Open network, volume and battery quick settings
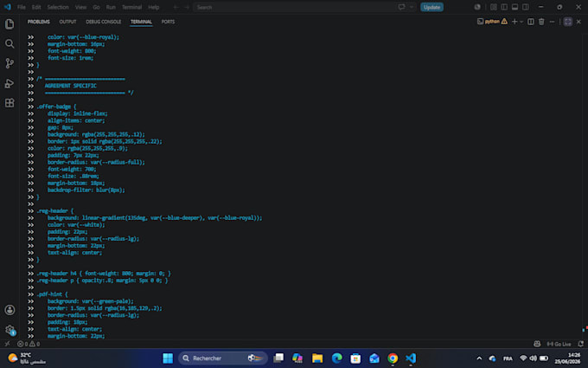This screenshot has height=368, width=588. pos(534,358)
